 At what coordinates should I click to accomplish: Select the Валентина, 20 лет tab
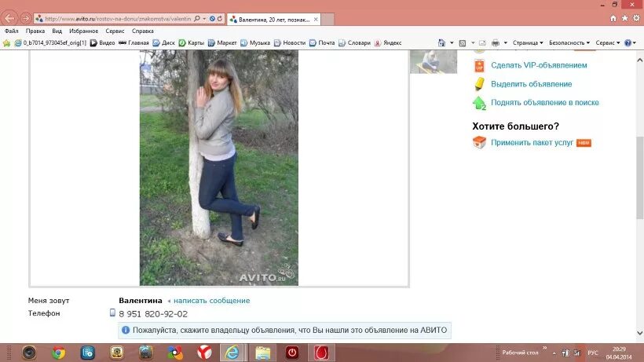(273, 20)
